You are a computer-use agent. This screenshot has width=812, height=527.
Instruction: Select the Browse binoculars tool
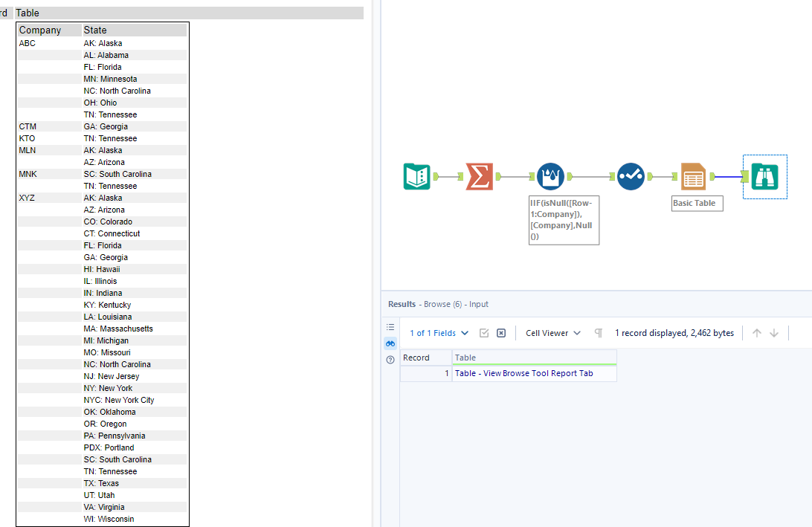click(764, 176)
